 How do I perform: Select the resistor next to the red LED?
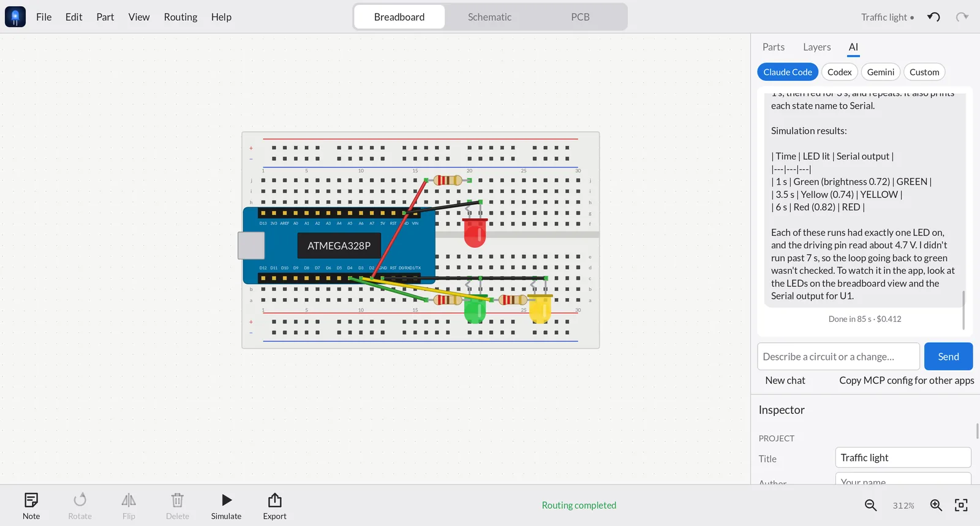click(x=448, y=180)
